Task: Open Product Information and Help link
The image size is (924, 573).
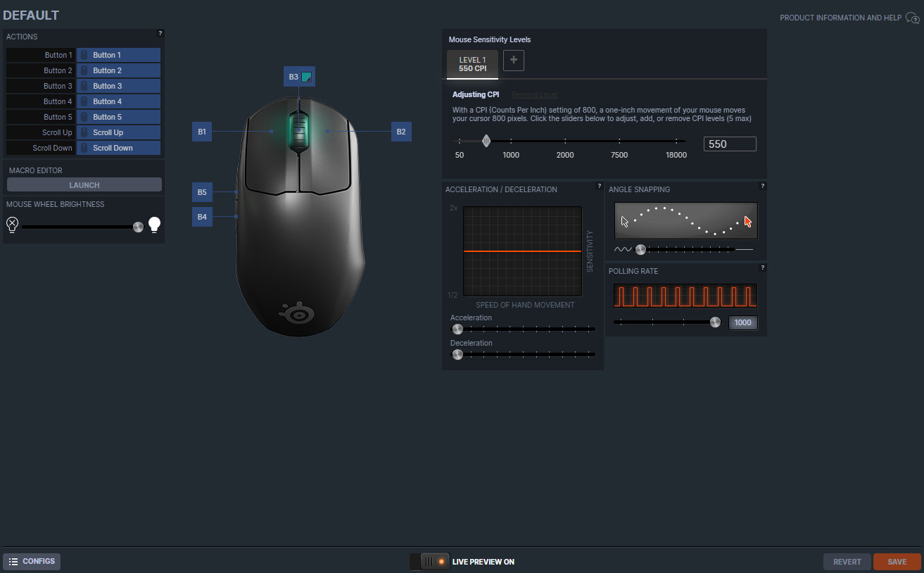Action: pos(840,18)
